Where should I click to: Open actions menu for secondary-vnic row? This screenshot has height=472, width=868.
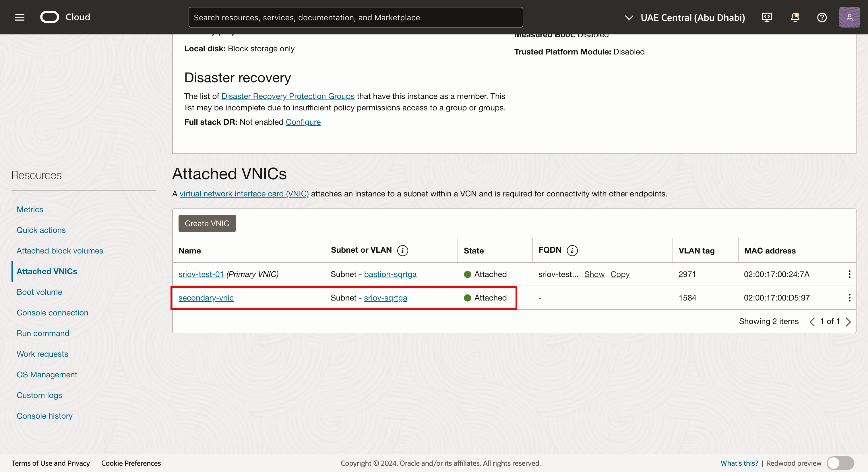[x=849, y=298]
